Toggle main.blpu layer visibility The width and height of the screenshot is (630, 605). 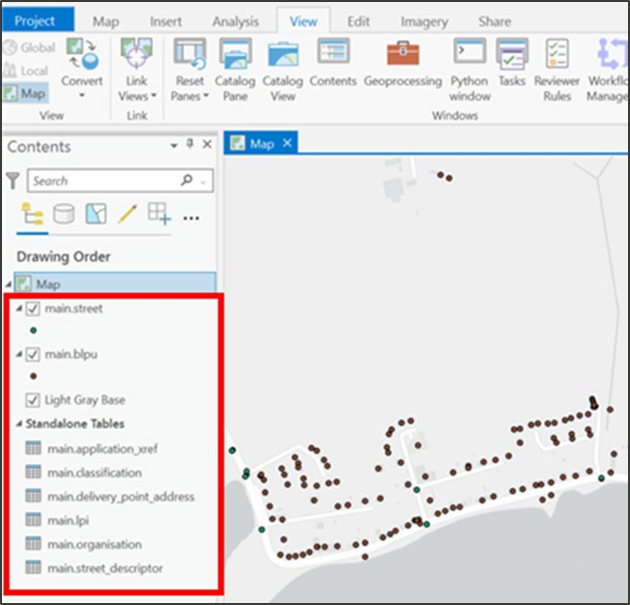click(33, 354)
